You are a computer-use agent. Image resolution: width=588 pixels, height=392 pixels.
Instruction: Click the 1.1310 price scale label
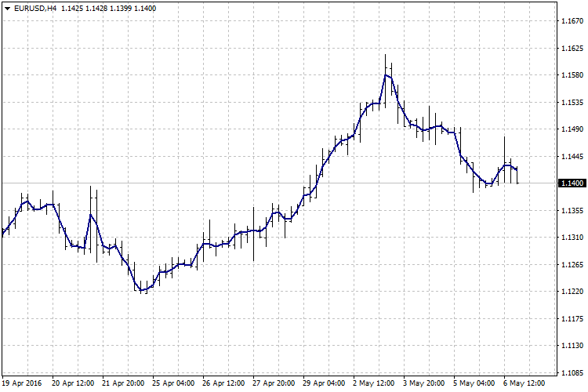tap(572, 237)
